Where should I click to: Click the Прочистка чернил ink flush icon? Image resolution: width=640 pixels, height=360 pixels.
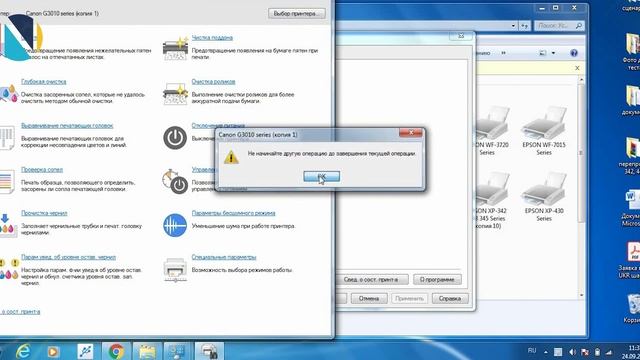[x=8, y=225]
